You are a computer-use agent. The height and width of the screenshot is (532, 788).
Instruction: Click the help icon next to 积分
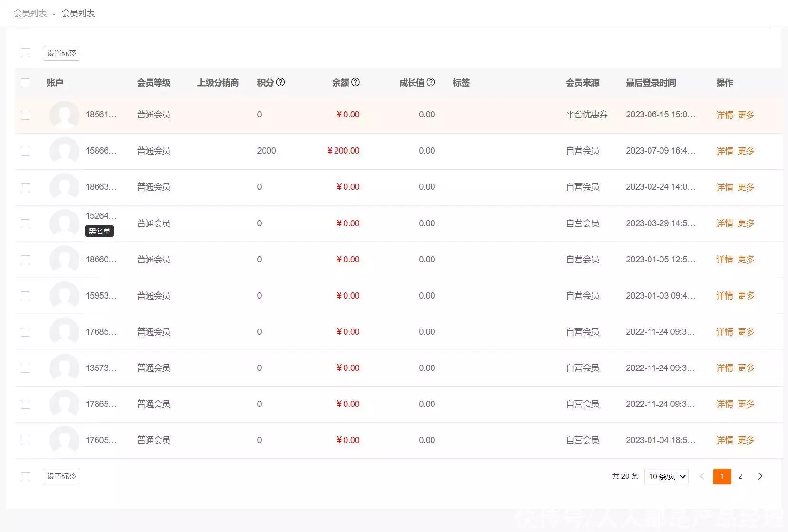pos(280,82)
